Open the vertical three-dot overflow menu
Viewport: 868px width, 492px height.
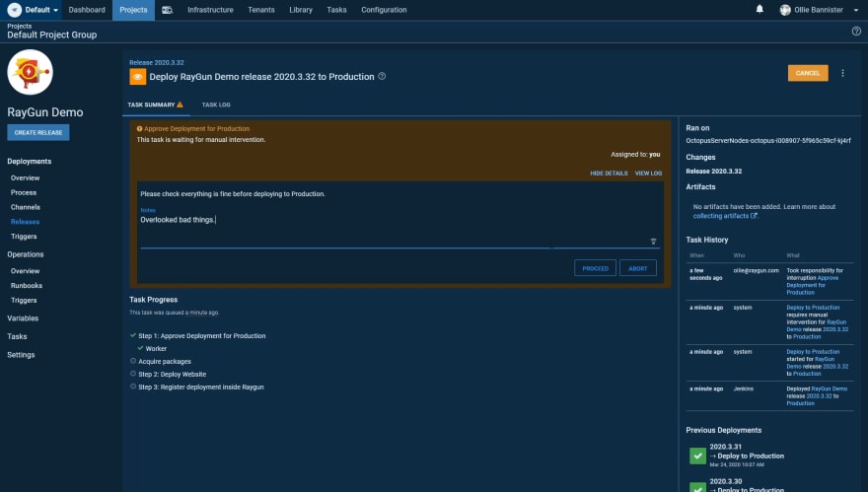coord(842,73)
